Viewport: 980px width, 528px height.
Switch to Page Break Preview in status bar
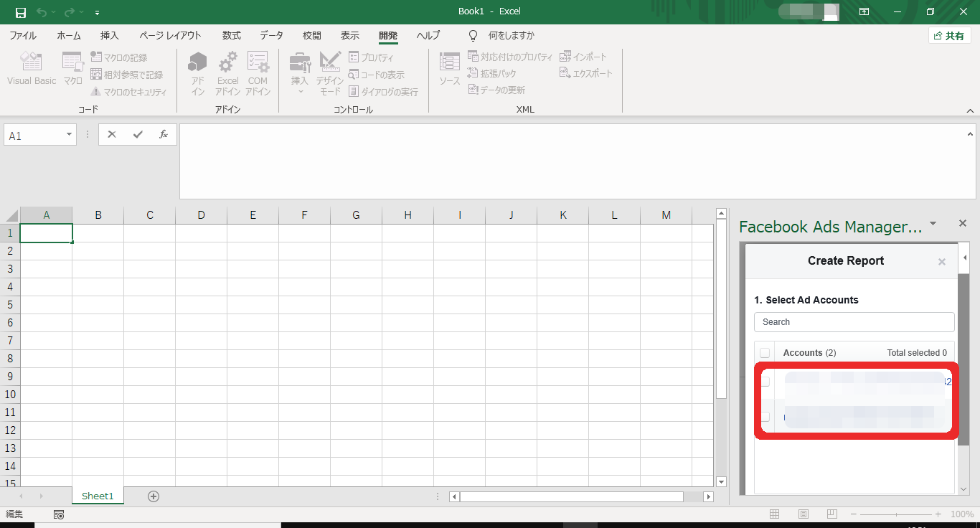[x=832, y=514]
